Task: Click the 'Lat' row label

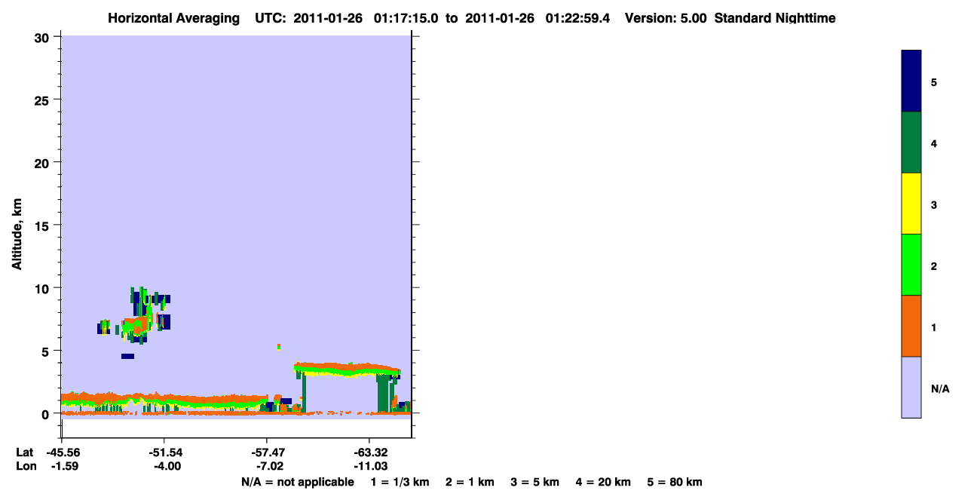Action: point(23,452)
